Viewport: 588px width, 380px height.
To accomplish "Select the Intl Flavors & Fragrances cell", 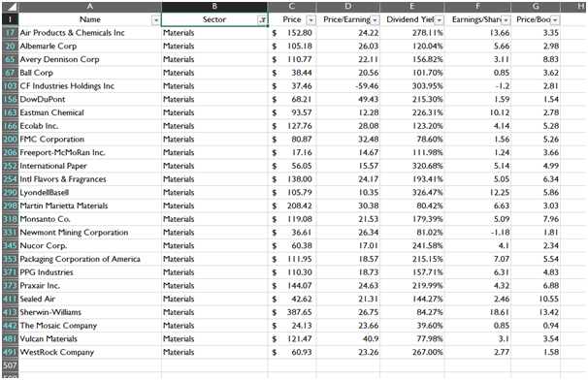I will point(90,179).
